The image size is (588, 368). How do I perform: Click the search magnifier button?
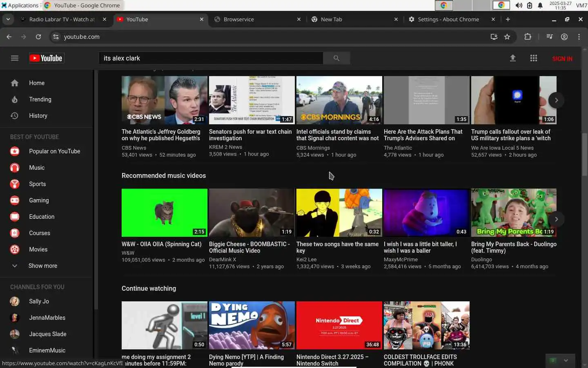[336, 58]
